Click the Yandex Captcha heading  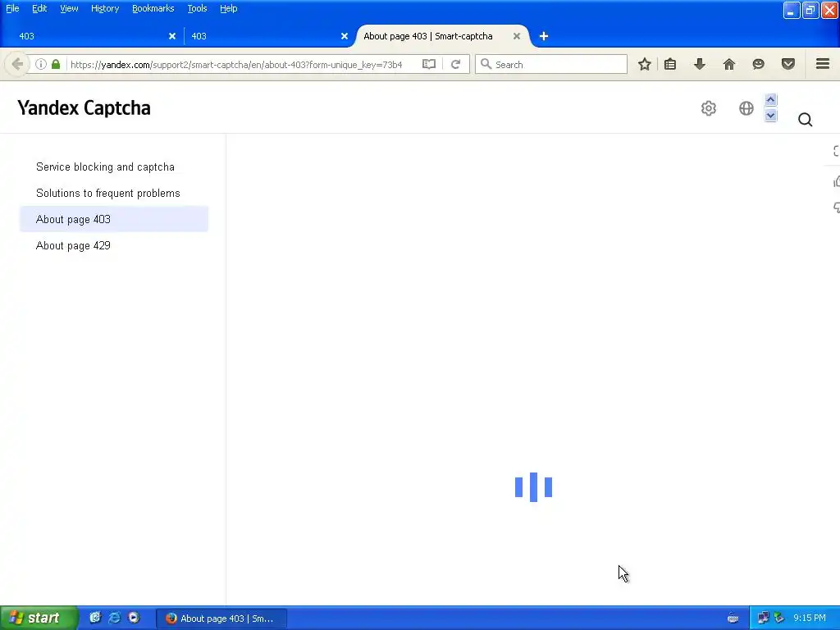click(x=84, y=107)
